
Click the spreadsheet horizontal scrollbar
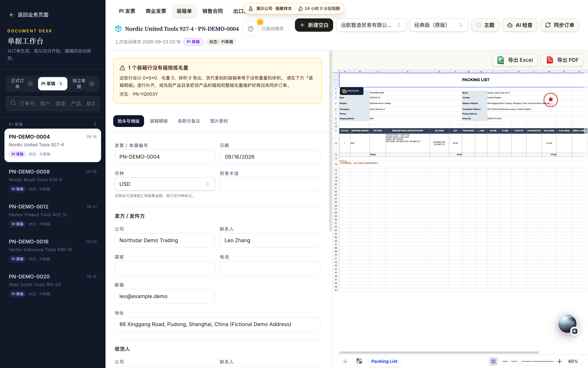439,352
